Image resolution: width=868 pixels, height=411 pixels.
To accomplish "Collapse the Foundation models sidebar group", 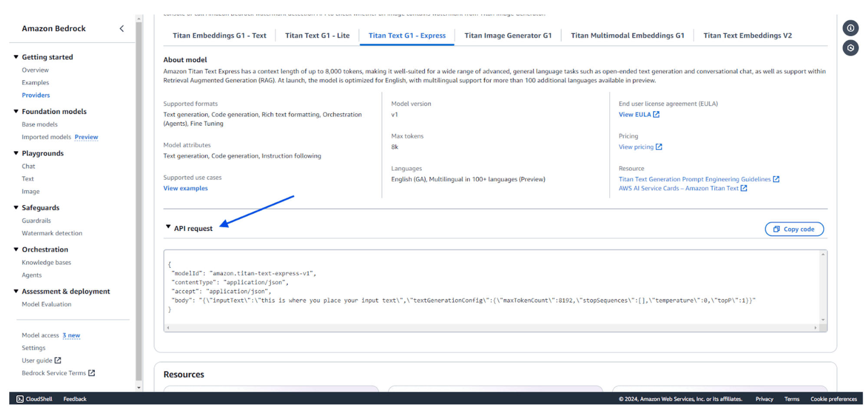I will click(16, 112).
